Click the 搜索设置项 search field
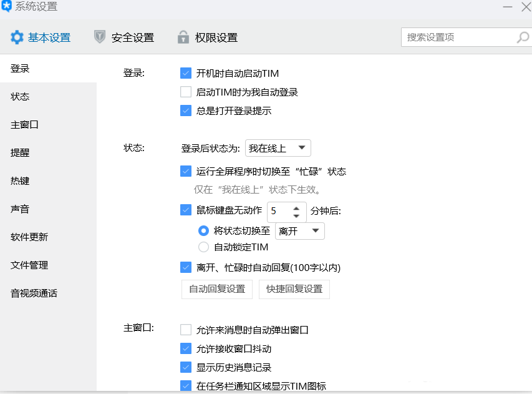Viewport: 532px width, 394px height. pos(458,37)
